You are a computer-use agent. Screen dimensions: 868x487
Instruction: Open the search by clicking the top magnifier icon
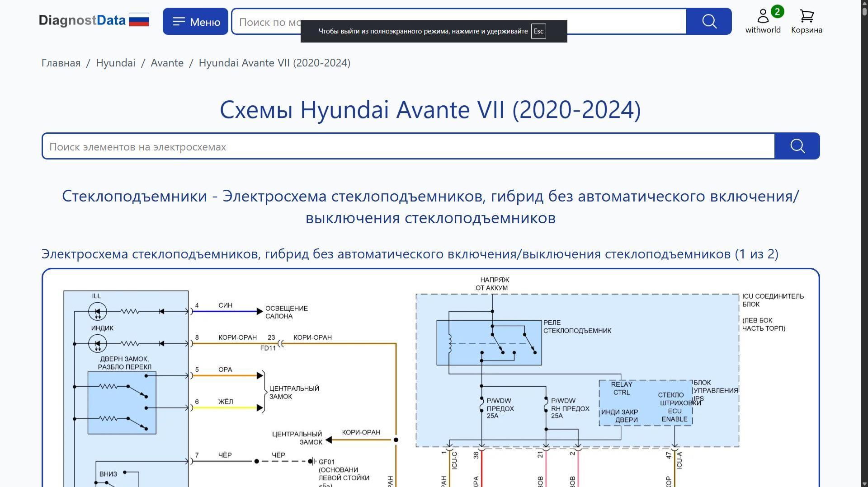[708, 21]
